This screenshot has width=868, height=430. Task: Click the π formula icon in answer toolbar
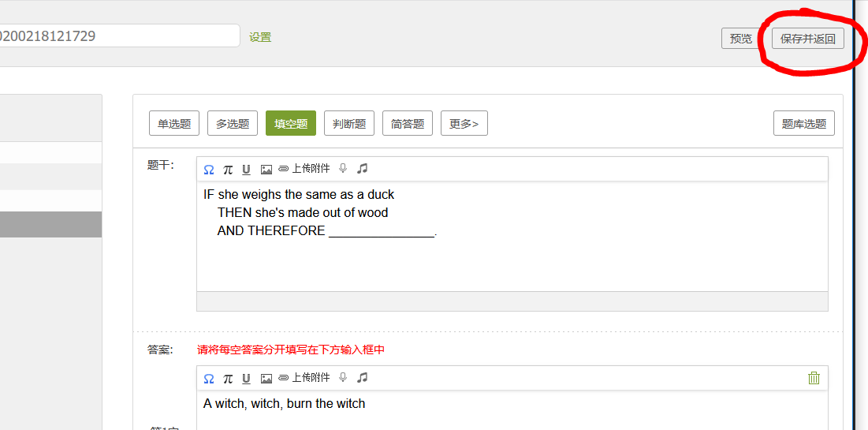(x=228, y=379)
